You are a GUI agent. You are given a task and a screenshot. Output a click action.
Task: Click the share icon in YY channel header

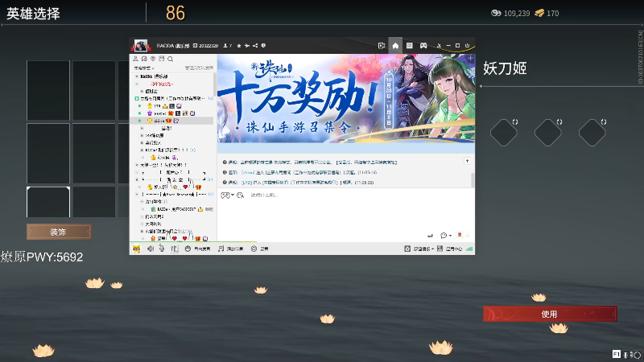[255, 46]
